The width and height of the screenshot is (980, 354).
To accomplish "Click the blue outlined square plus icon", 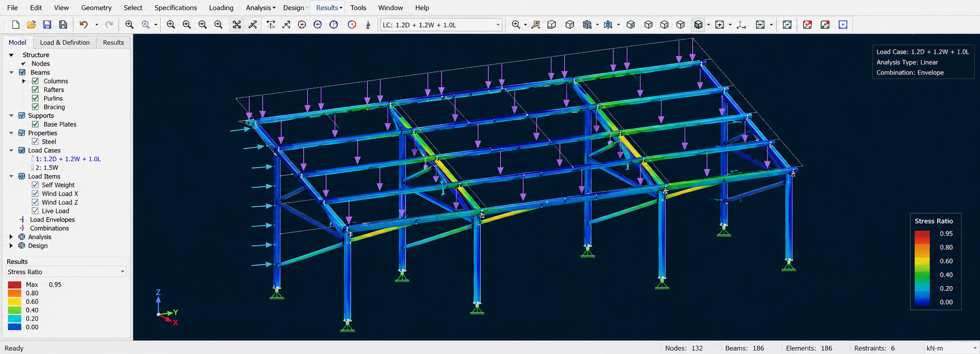I will [x=843, y=25].
